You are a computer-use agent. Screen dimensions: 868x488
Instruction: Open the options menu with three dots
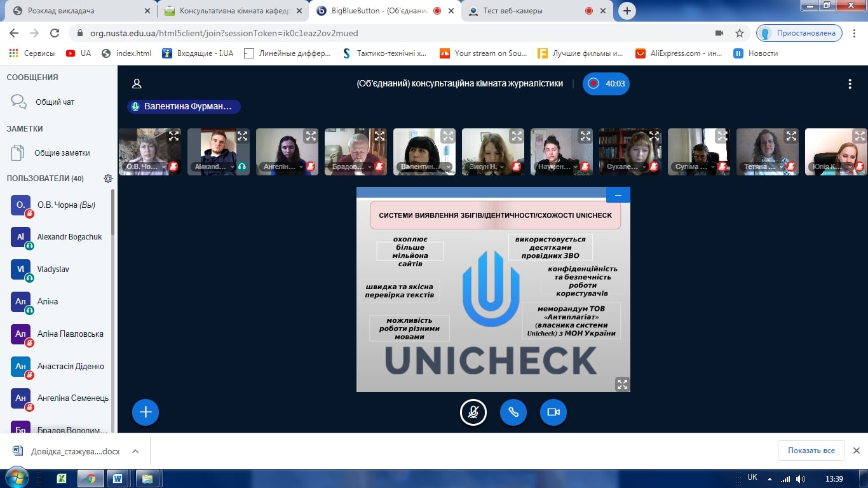(850, 84)
